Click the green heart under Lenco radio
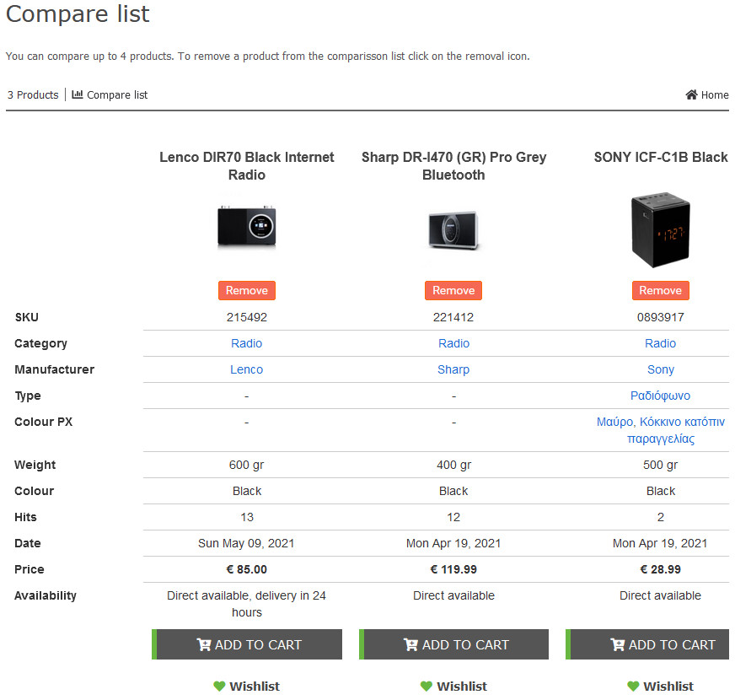The height and width of the screenshot is (700, 735). (x=219, y=687)
